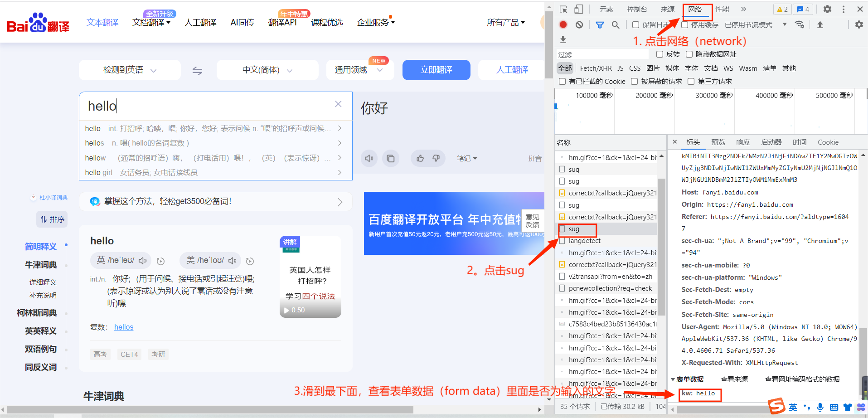Open network search with the magnifier icon
The width and height of the screenshot is (868, 418).
coord(615,25)
